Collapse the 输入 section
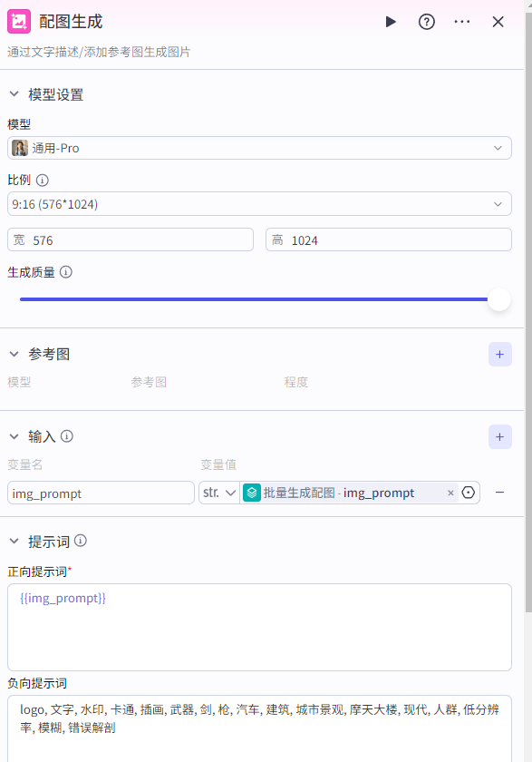This screenshot has width=532, height=762. tap(15, 436)
